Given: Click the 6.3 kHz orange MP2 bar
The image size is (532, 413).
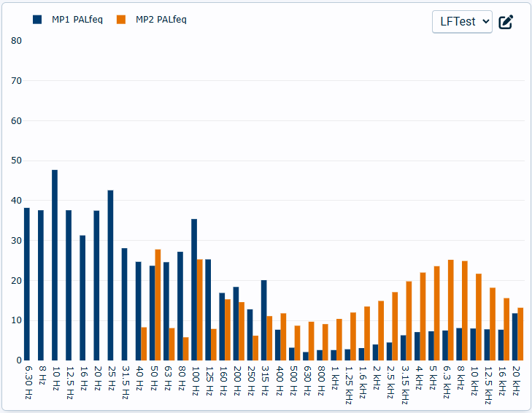Looking at the screenshot, I should (x=451, y=310).
